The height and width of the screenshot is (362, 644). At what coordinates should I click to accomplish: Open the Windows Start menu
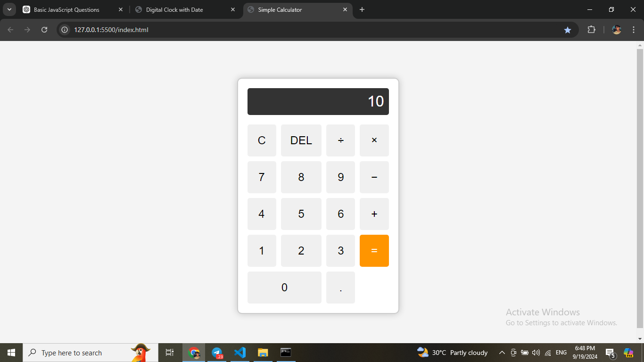click(x=11, y=352)
